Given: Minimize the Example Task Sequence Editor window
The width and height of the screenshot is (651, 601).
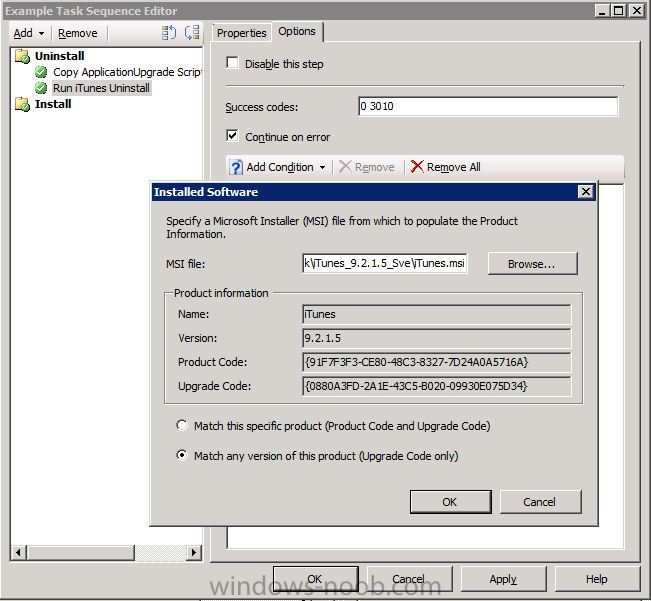Looking at the screenshot, I should coord(602,10).
